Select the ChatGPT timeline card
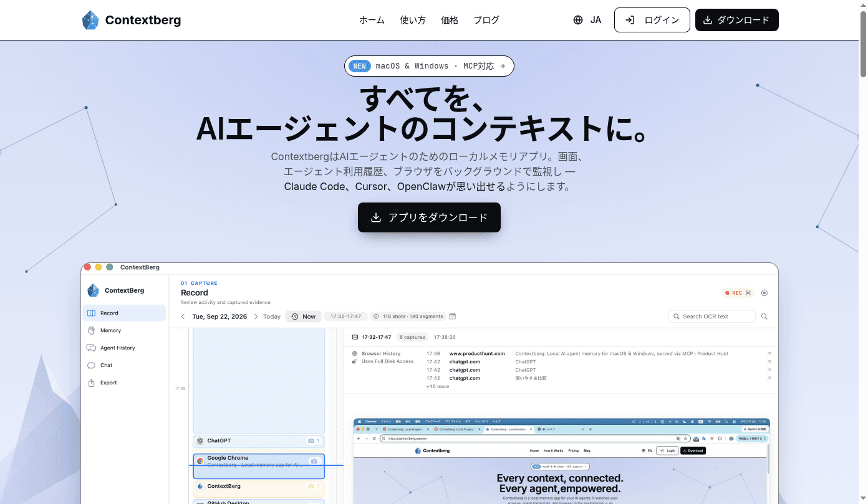Image resolution: width=868 pixels, height=504 pixels. [x=259, y=441]
